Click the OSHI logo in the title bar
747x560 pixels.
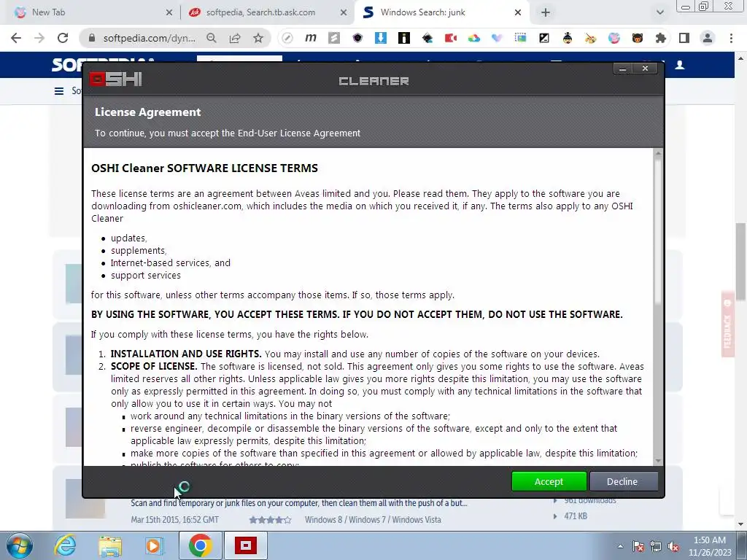point(116,79)
